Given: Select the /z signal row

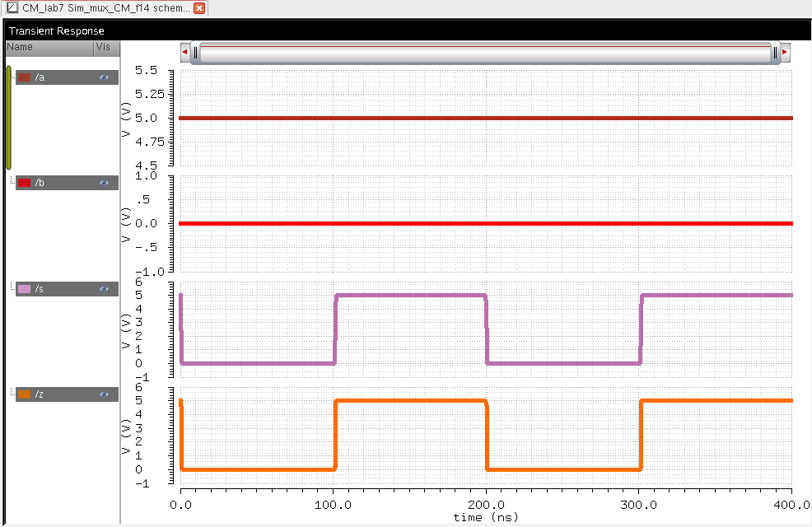Looking at the screenshot, I should coord(67,394).
